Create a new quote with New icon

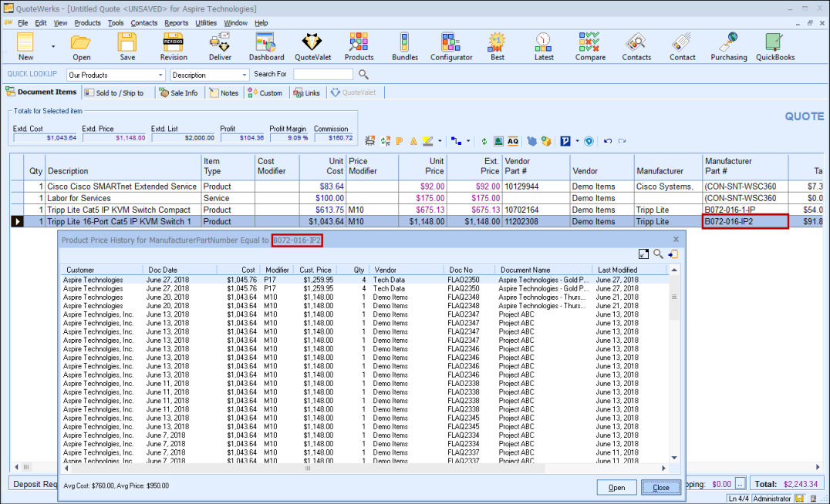click(25, 46)
